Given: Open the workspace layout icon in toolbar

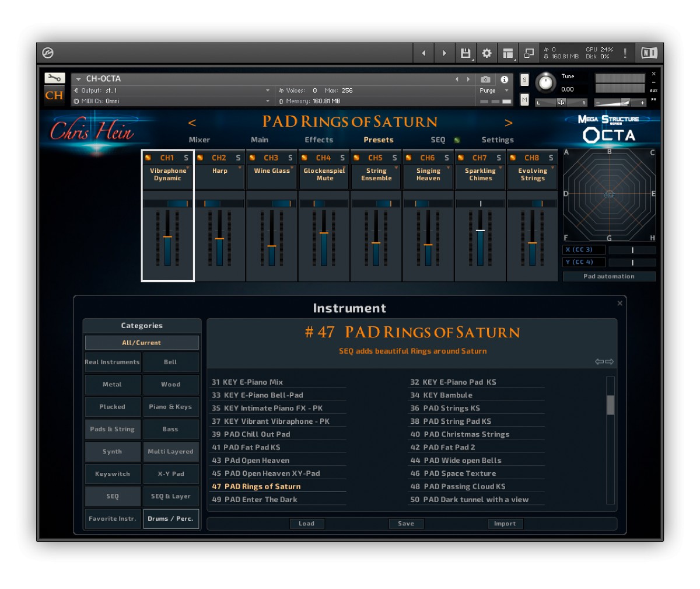Looking at the screenshot, I should 508,53.
